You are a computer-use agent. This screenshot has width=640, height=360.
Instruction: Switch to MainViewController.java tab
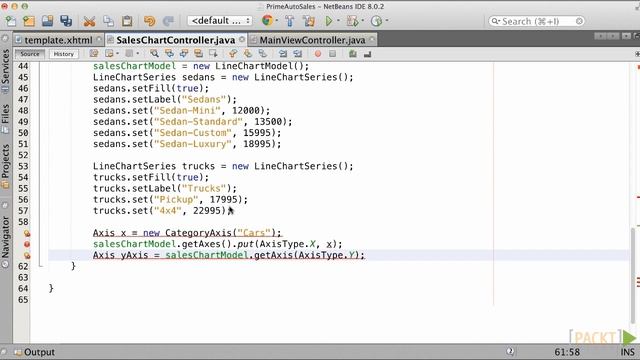tap(312, 40)
